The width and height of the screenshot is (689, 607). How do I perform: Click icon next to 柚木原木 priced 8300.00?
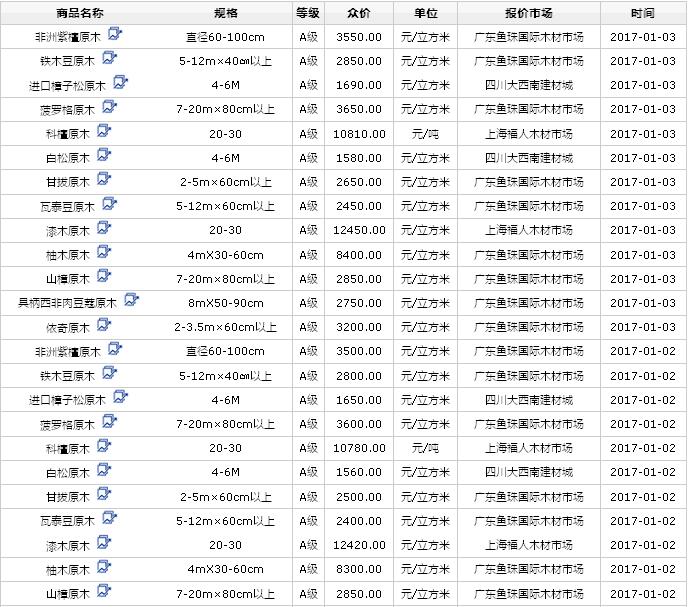pos(104,567)
